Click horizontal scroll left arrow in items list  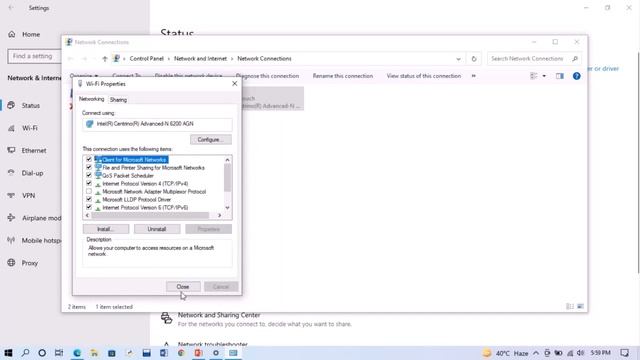(87, 215)
